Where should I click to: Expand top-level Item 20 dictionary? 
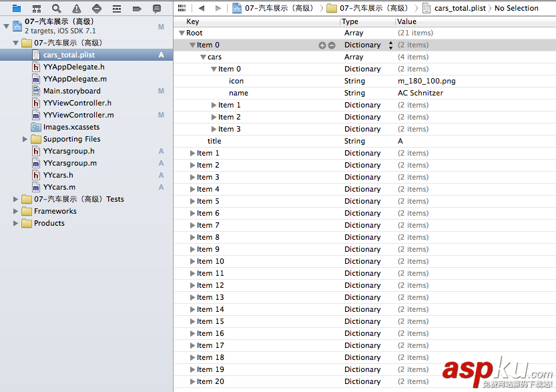tap(192, 382)
